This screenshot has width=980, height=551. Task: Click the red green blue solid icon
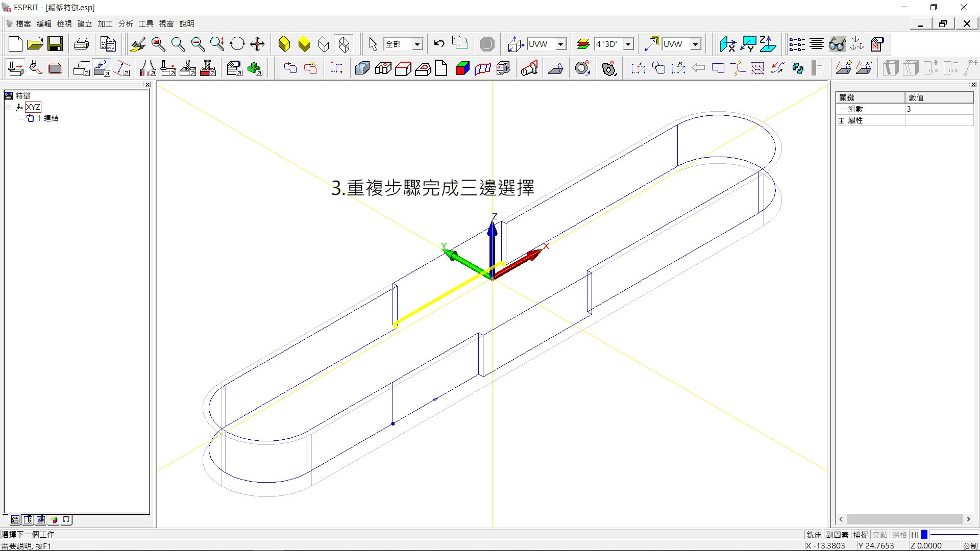point(462,68)
